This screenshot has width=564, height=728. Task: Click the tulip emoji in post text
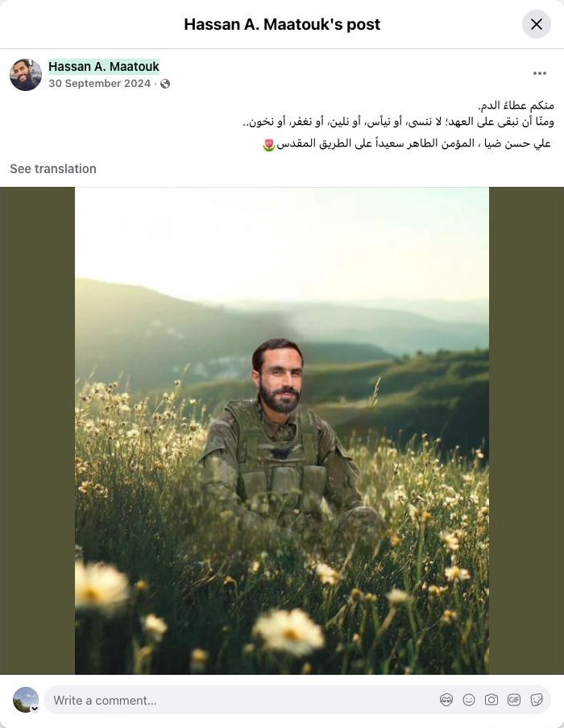pyautogui.click(x=268, y=145)
